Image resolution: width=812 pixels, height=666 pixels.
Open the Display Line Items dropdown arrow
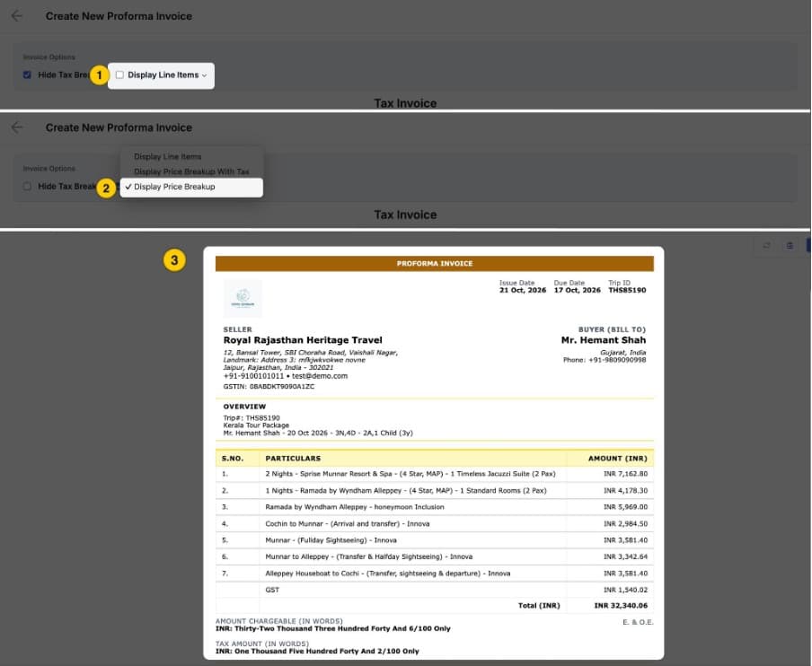tap(205, 75)
